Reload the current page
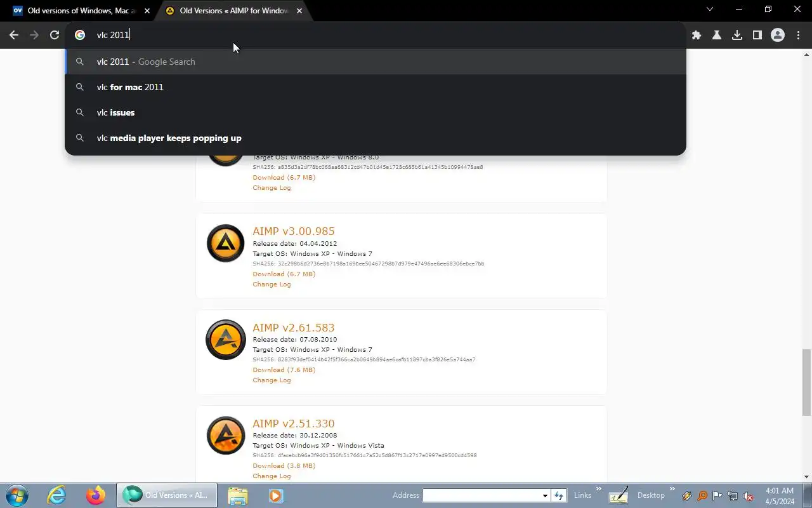Viewport: 812px width, 508px height. click(55, 36)
